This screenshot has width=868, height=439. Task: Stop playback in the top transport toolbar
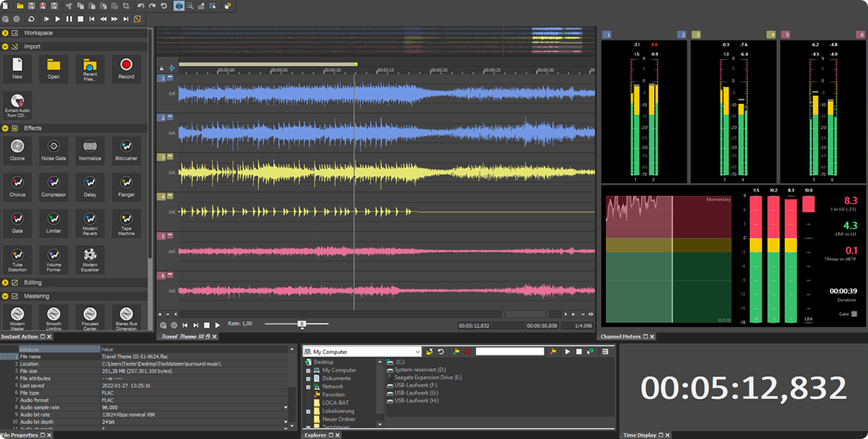point(80,19)
